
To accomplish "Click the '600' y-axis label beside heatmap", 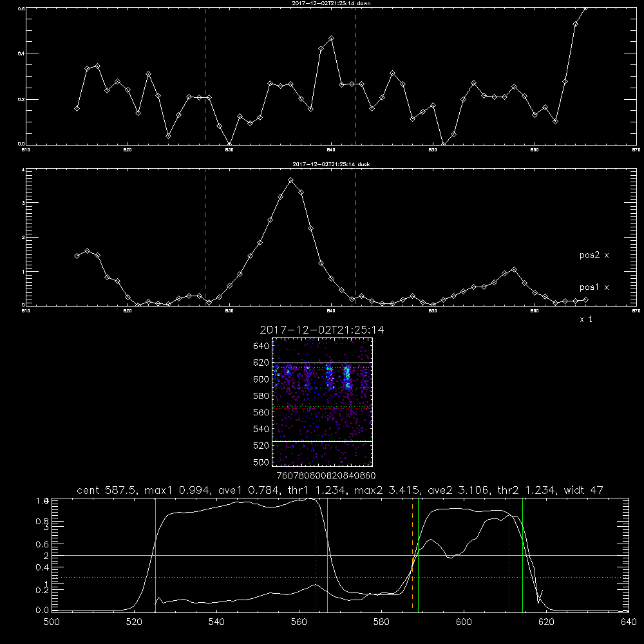I will pos(261,379).
